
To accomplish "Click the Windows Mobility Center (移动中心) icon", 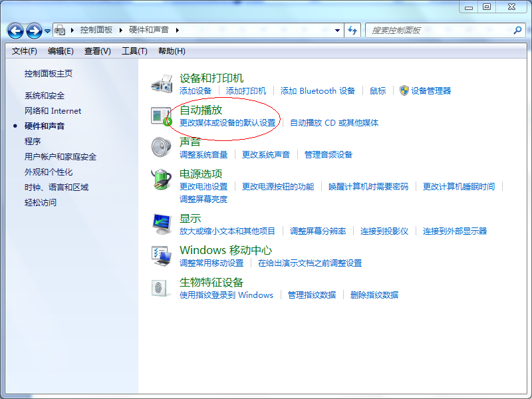I will (162, 256).
